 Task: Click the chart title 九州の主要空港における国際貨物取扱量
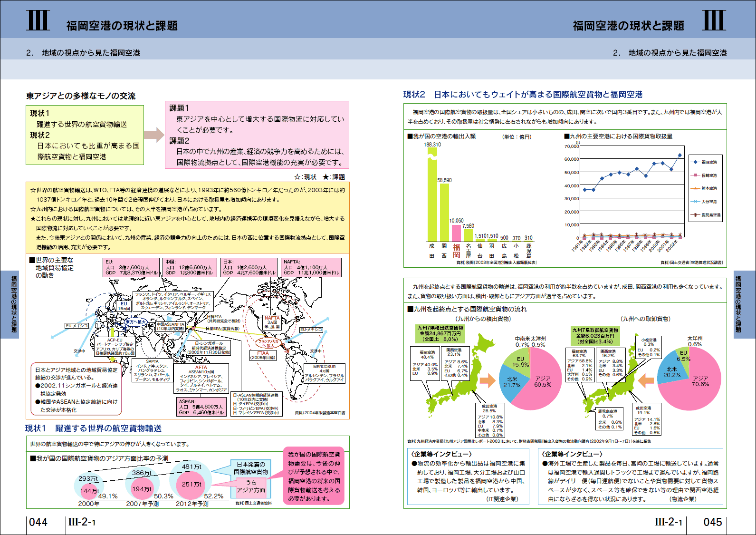point(618,136)
